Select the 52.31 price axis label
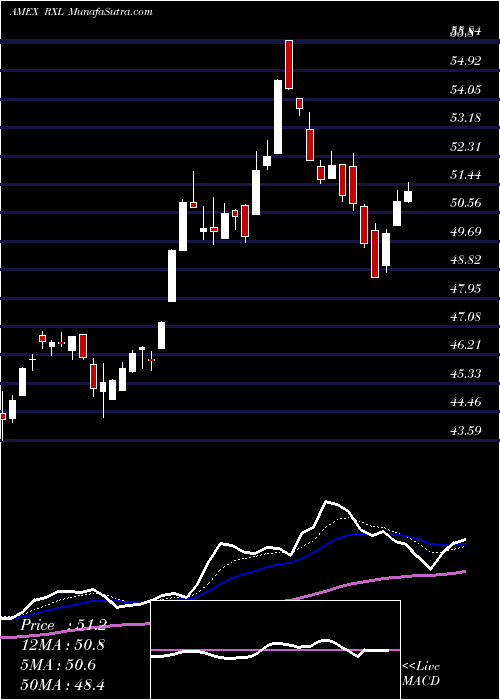Screen dimensions: 500x700 coord(466,146)
